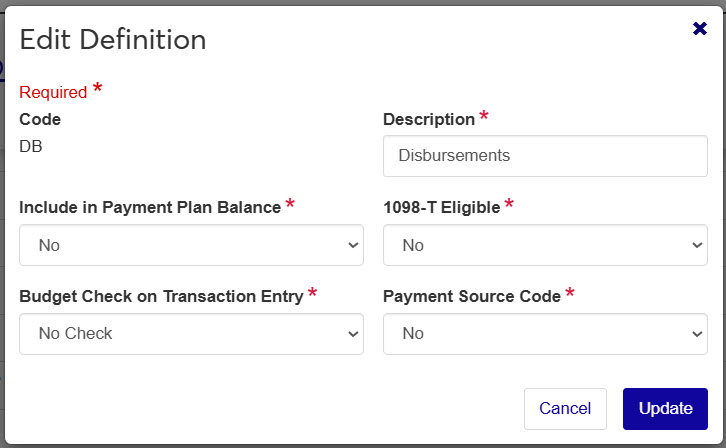Screen dimensions: 726x448
Task: Click the red Required legend text
Action: point(53,92)
